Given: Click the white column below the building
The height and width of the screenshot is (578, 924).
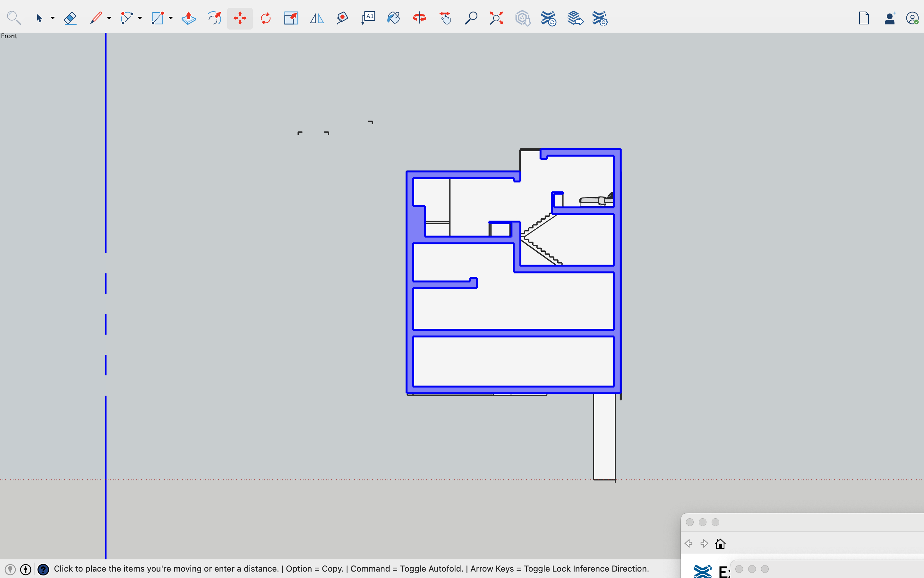Looking at the screenshot, I should 604,437.
